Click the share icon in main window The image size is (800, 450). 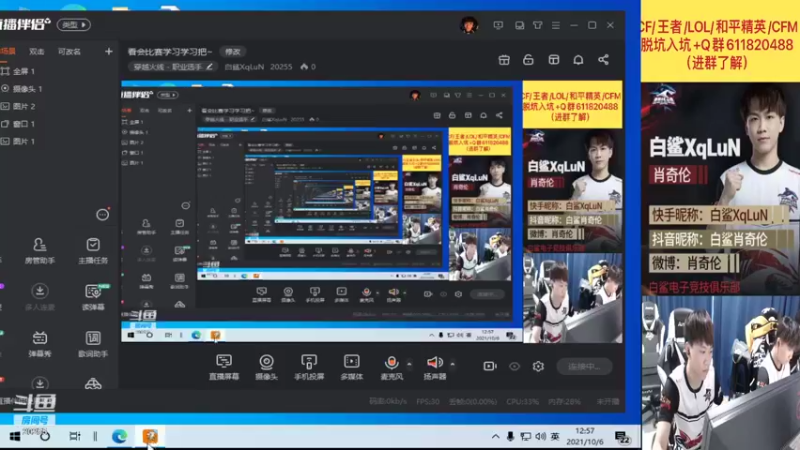pyautogui.click(x=604, y=60)
